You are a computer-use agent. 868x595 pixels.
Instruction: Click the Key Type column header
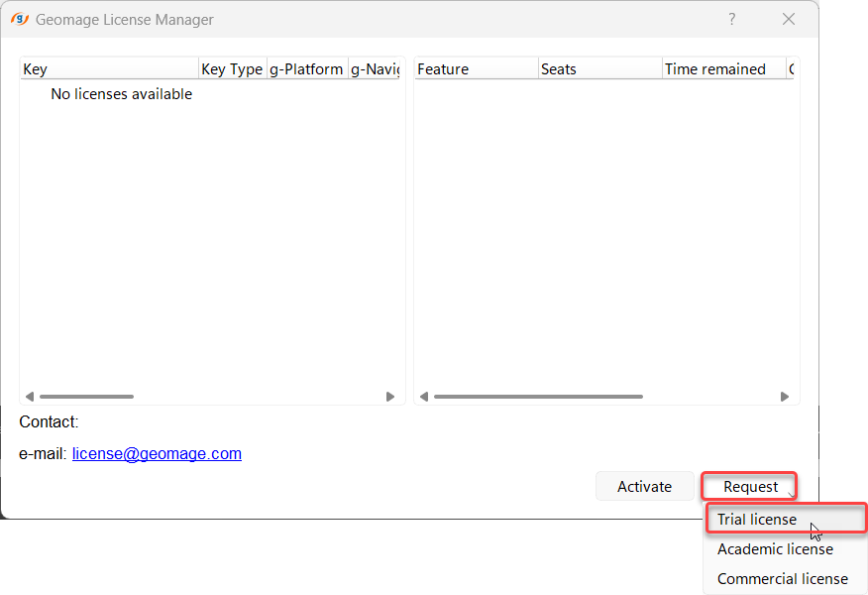click(x=233, y=69)
